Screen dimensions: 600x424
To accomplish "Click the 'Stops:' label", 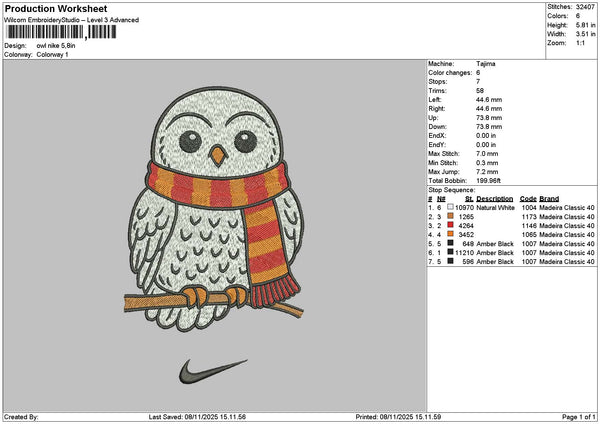I will click(x=438, y=82).
